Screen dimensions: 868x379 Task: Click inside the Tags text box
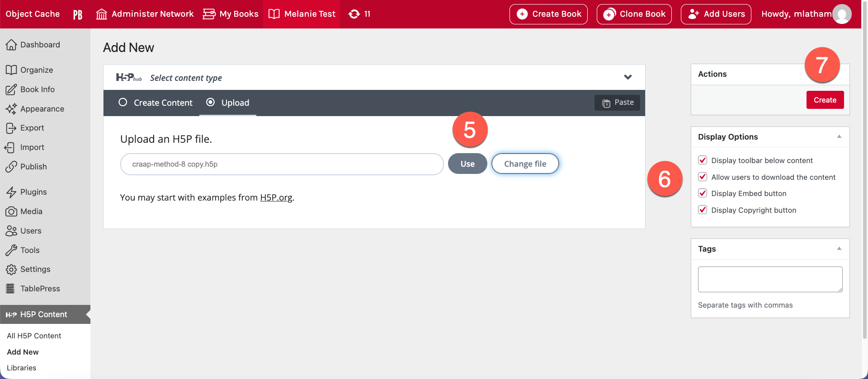coord(770,279)
